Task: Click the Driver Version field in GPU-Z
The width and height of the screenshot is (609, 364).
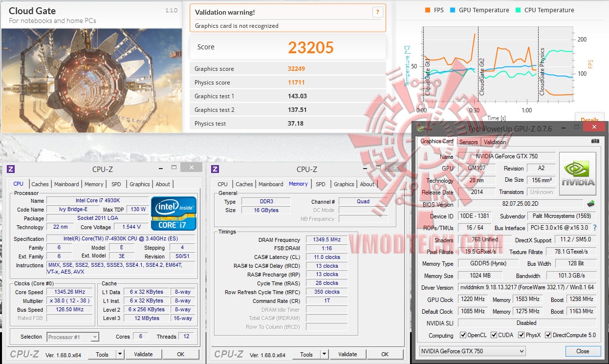Action: pos(527,287)
